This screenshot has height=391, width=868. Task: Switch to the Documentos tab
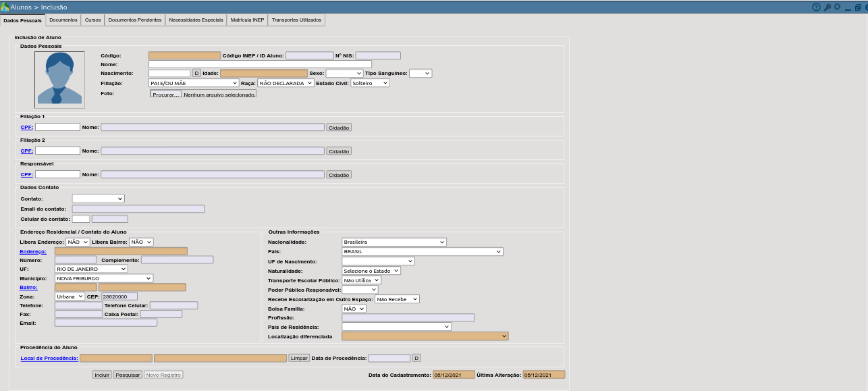click(63, 20)
